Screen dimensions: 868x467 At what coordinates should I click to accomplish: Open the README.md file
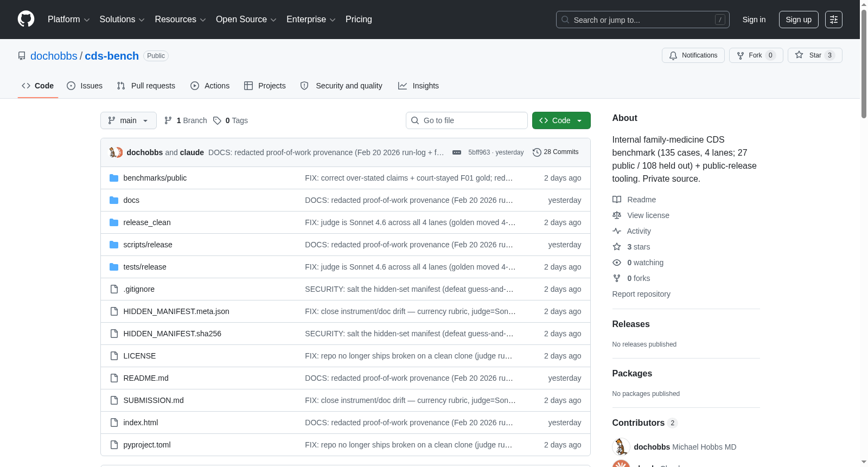[x=146, y=378]
